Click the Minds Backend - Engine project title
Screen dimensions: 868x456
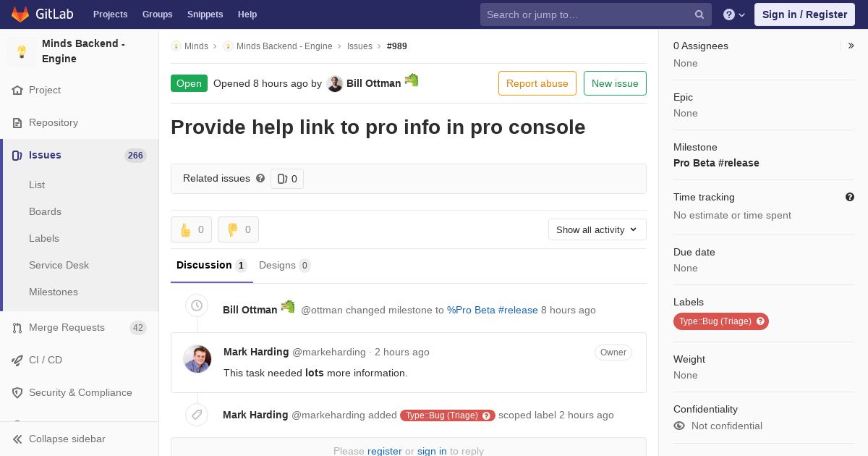pyautogui.click(x=83, y=51)
